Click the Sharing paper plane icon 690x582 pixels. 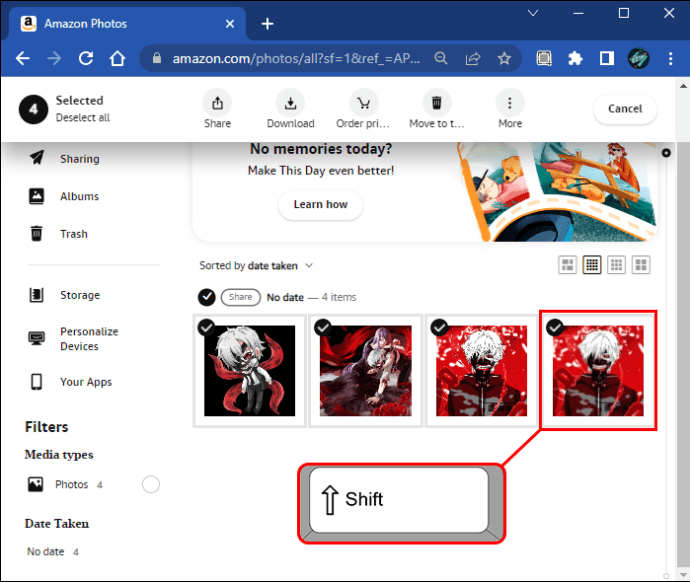tap(37, 157)
